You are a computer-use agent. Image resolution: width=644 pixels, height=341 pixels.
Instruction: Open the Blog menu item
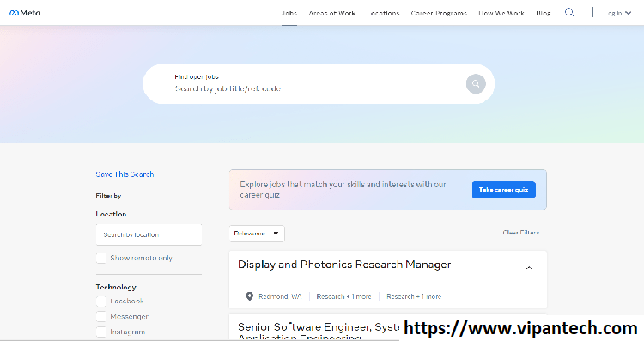coord(544,13)
